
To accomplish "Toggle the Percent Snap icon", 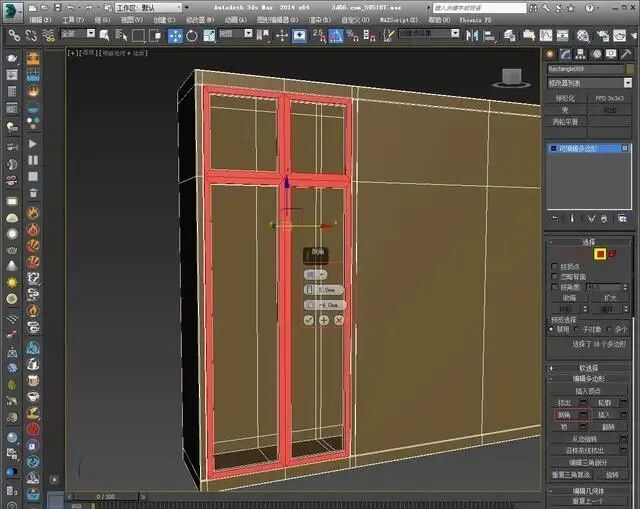I will tap(352, 36).
